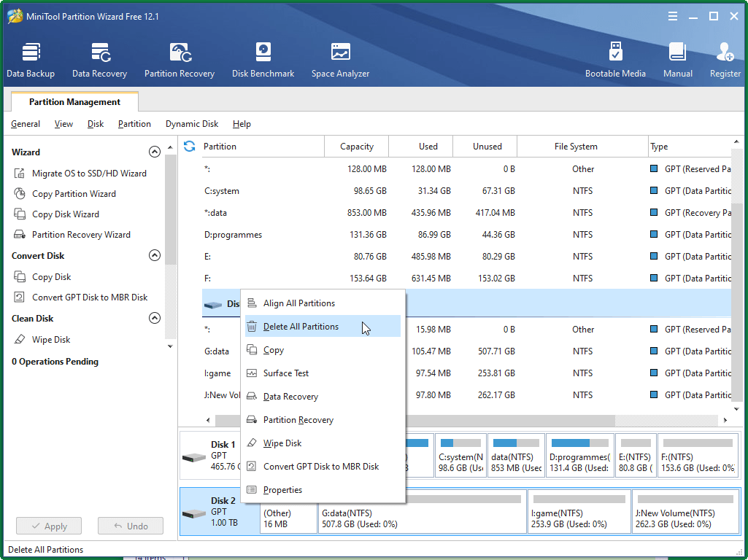Collapse the Clean Disk section

pyautogui.click(x=155, y=318)
